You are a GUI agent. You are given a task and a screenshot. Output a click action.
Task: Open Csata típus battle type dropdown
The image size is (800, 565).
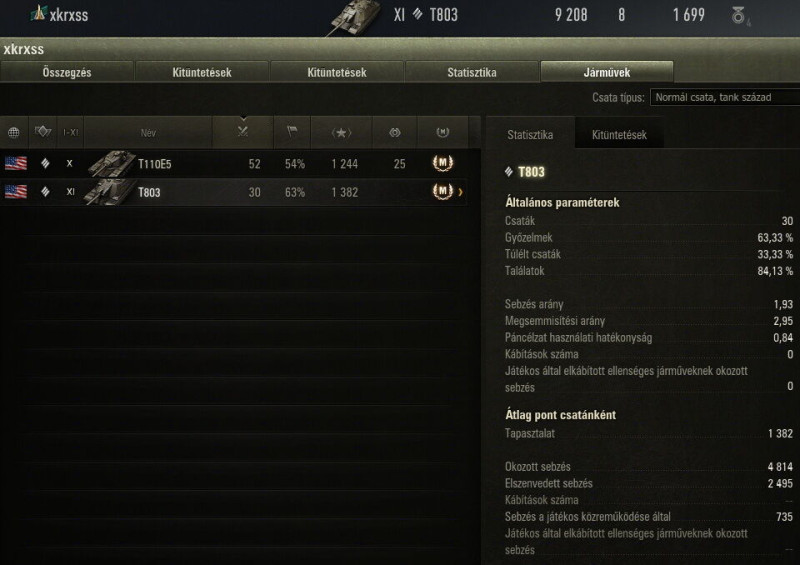725,97
